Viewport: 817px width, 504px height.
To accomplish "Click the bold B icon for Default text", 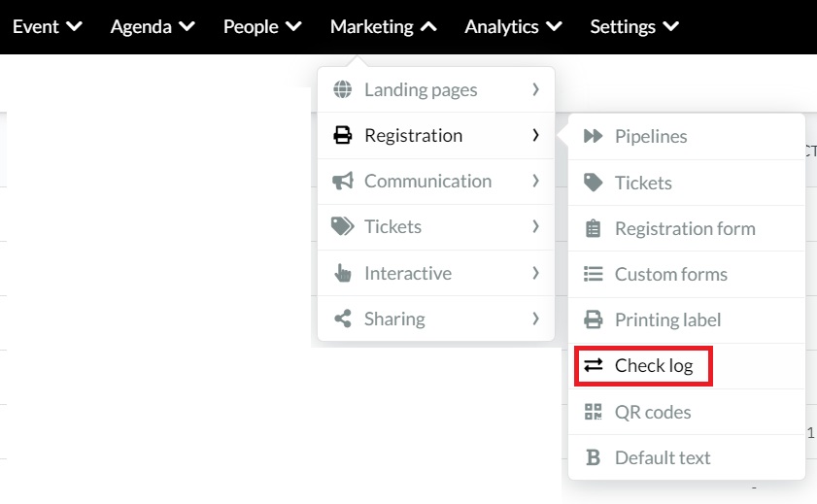I will [x=593, y=457].
